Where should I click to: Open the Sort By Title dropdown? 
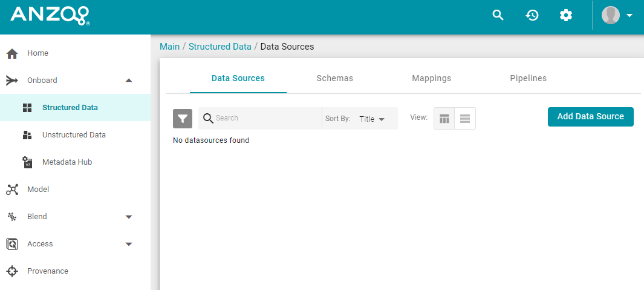[x=372, y=119]
